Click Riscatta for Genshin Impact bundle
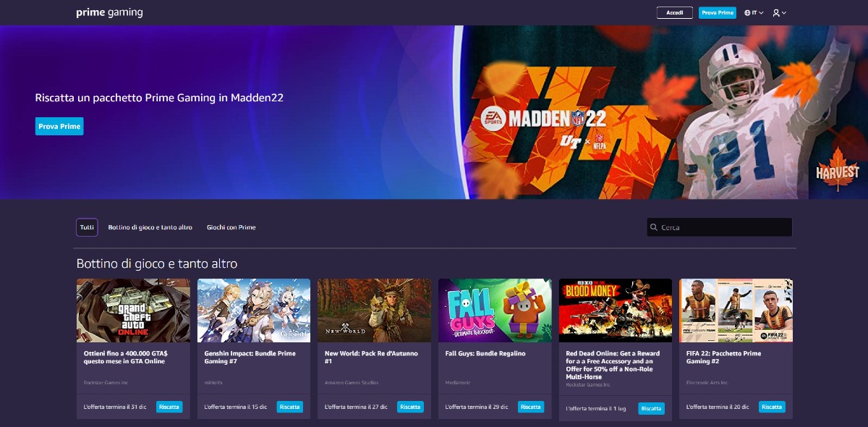Screen dimensions: 868x427 pos(289,407)
